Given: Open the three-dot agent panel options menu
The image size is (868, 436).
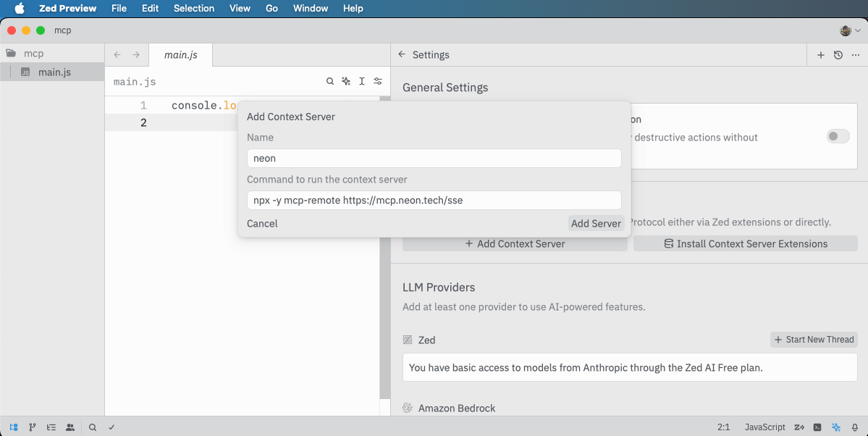Looking at the screenshot, I should coord(856,55).
